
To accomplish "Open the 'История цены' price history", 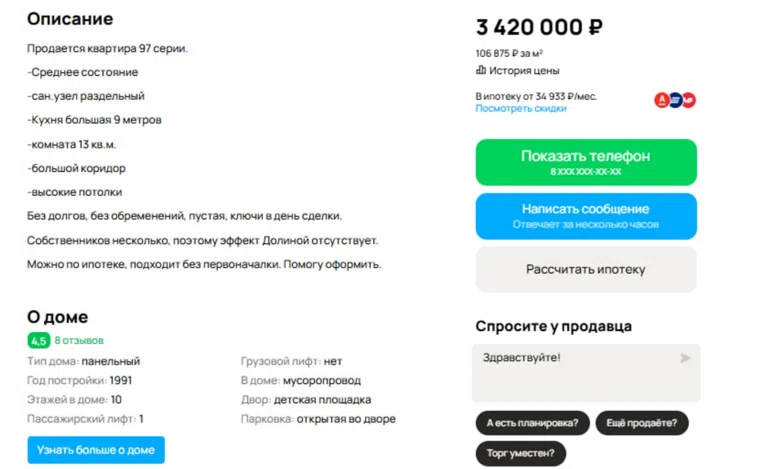I will pos(524,71).
